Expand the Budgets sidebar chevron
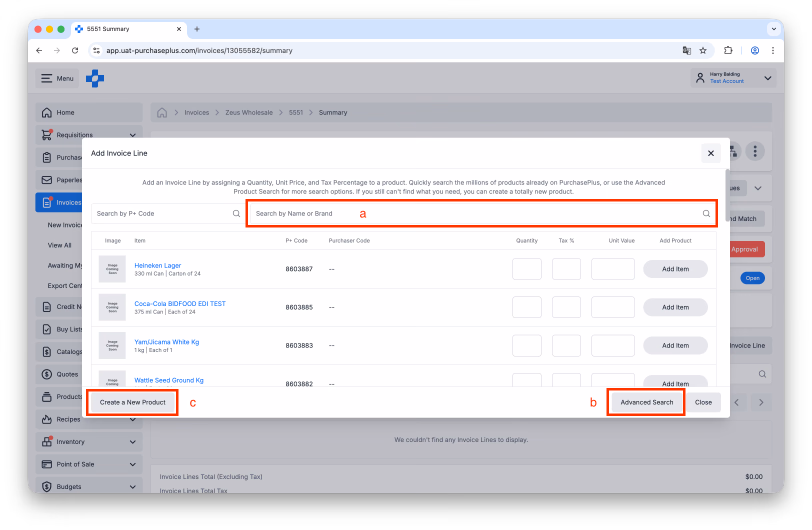This screenshot has width=812, height=530. tap(132, 487)
